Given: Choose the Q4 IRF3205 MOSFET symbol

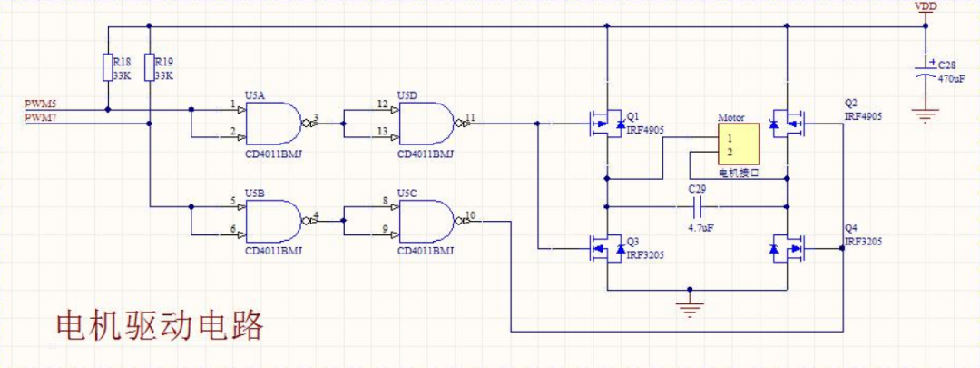Looking at the screenshot, I should pos(784,246).
